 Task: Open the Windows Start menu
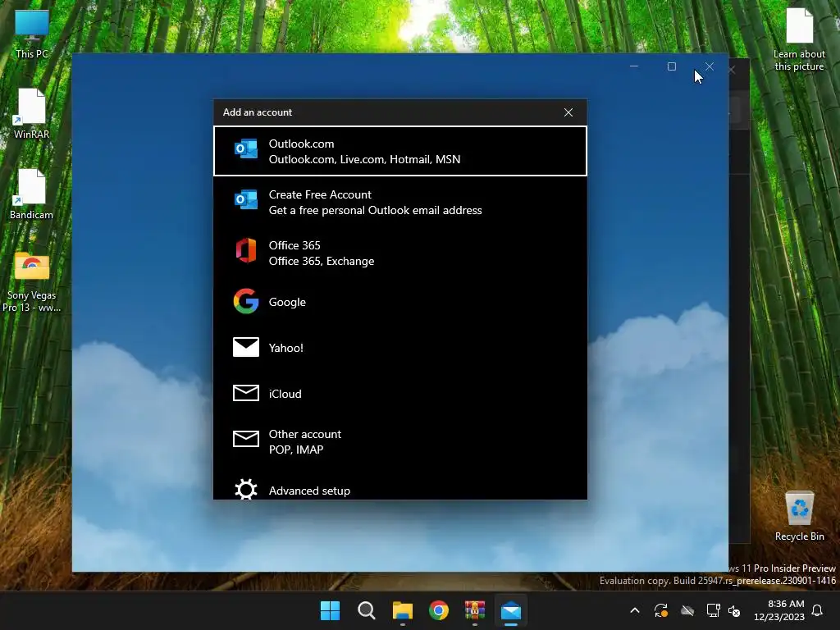tap(330, 610)
